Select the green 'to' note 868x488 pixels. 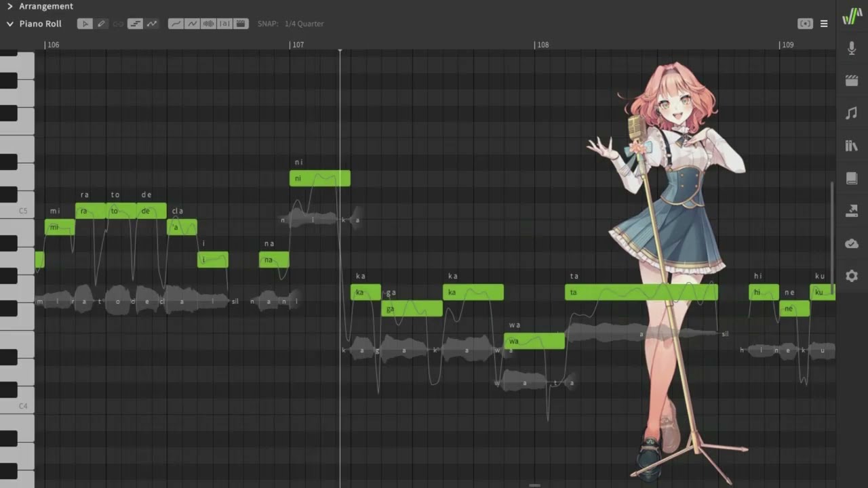[x=121, y=211]
